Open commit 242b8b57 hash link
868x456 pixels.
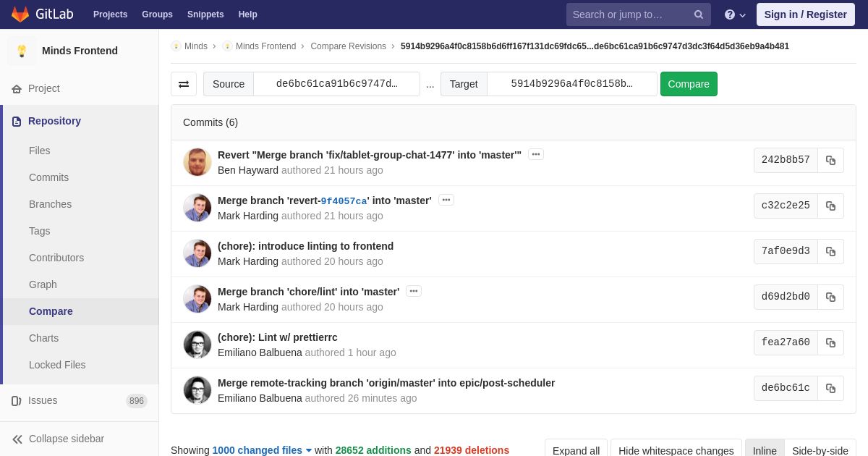coord(786,160)
